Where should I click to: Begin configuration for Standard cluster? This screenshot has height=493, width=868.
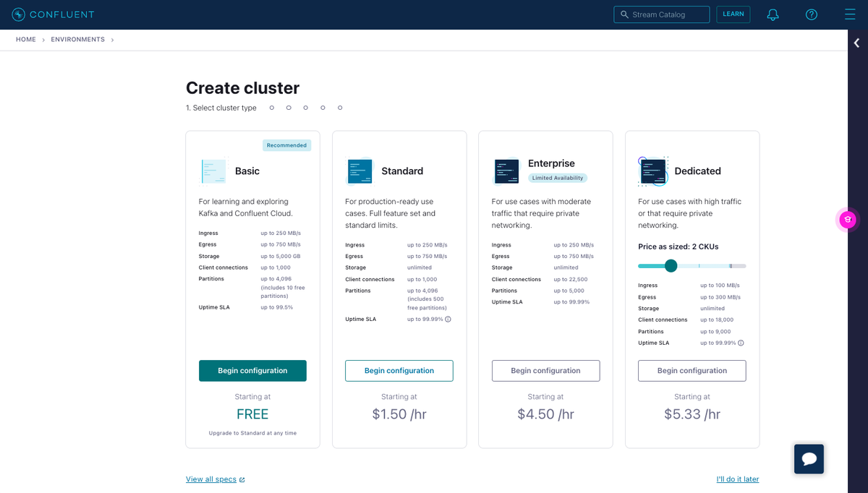point(399,371)
